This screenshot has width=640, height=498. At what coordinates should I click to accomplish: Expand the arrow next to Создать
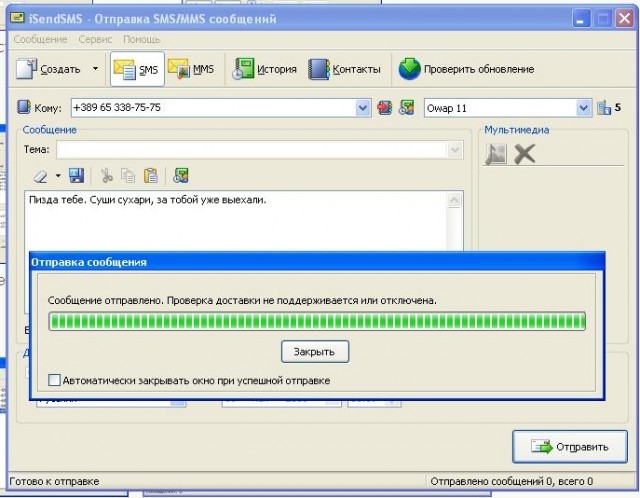(95, 69)
